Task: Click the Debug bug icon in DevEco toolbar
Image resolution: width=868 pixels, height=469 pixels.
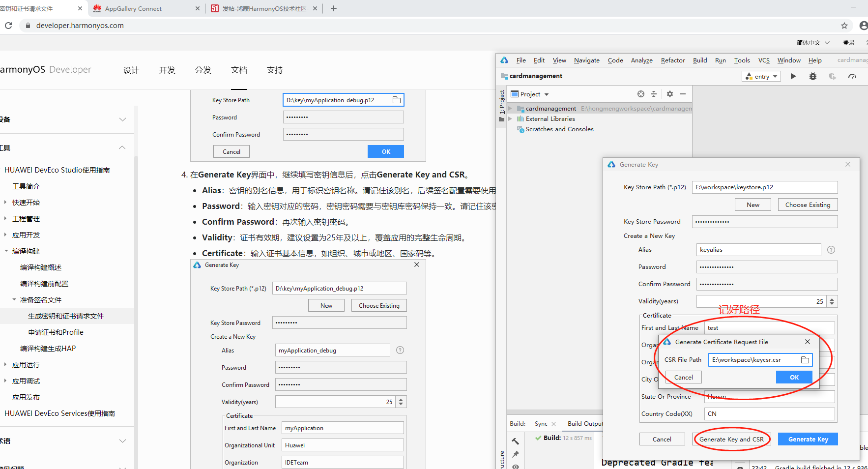Action: pyautogui.click(x=813, y=76)
